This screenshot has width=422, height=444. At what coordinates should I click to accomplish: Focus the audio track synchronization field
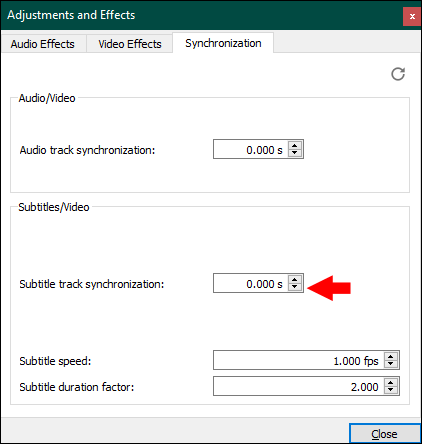point(251,149)
